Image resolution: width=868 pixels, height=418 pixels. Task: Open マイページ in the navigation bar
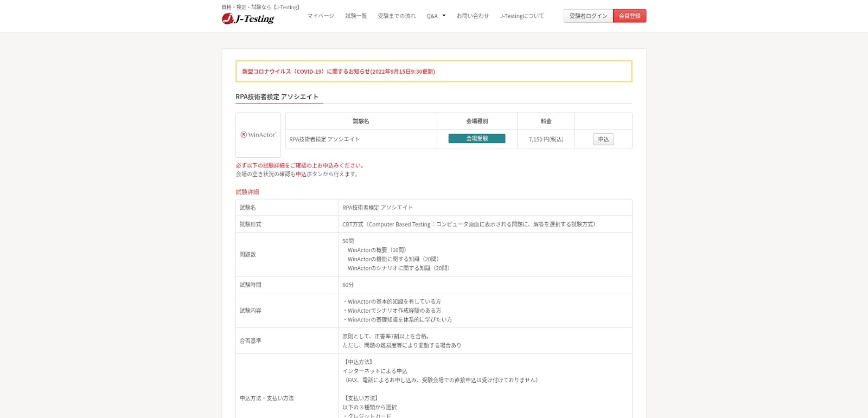[x=321, y=16]
